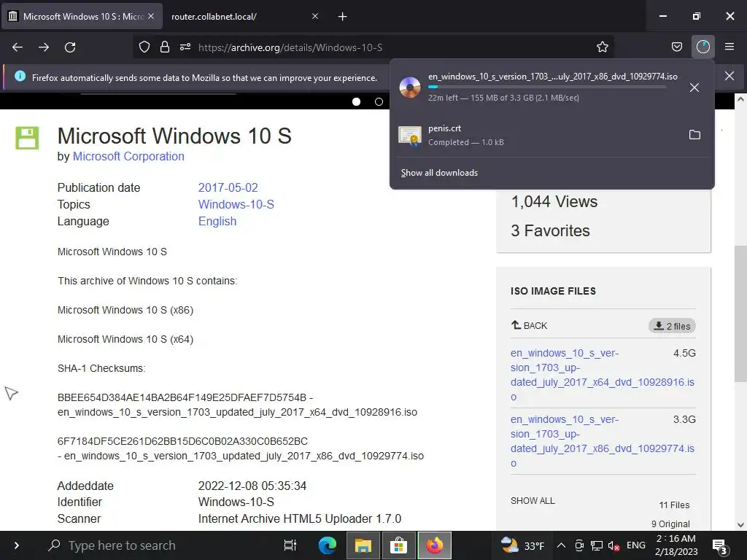Open Microsoft Store from the taskbar

399,545
